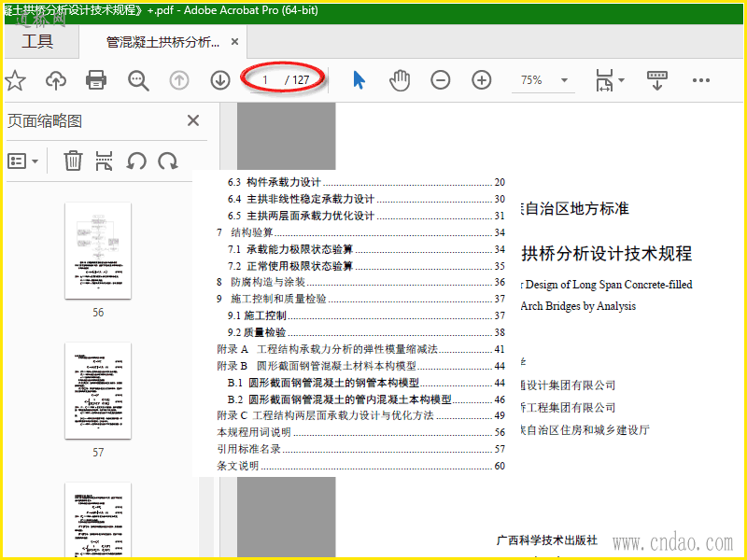Screen dimensions: 747x560
Task: Click TOC entry 引用标准名录
Action: [360, 449]
